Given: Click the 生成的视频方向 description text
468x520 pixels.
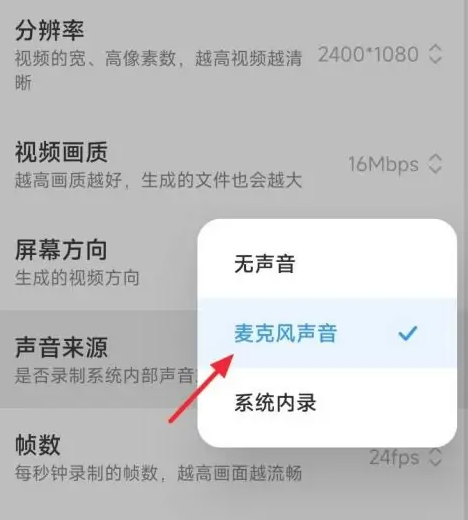Looking at the screenshot, I should coord(77,278).
